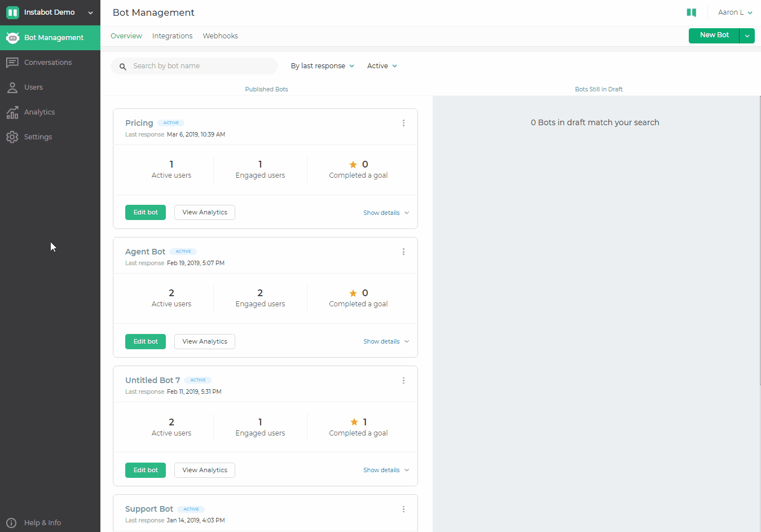
Task: Click the Settings gear icon
Action: (12, 137)
